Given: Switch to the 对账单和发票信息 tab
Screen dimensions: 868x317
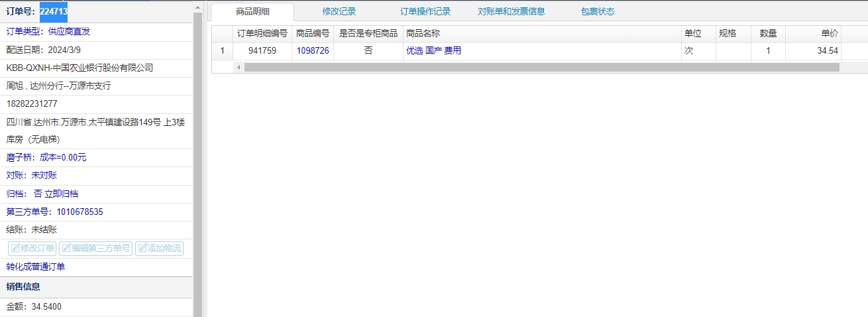Looking at the screenshot, I should coord(512,11).
